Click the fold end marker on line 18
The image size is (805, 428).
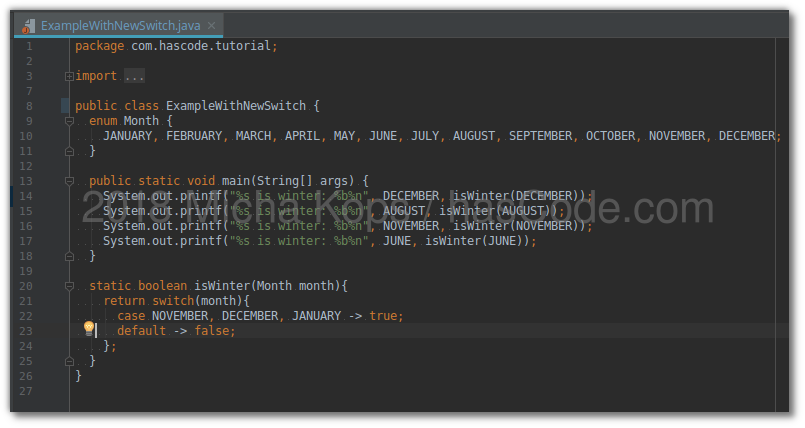69,256
